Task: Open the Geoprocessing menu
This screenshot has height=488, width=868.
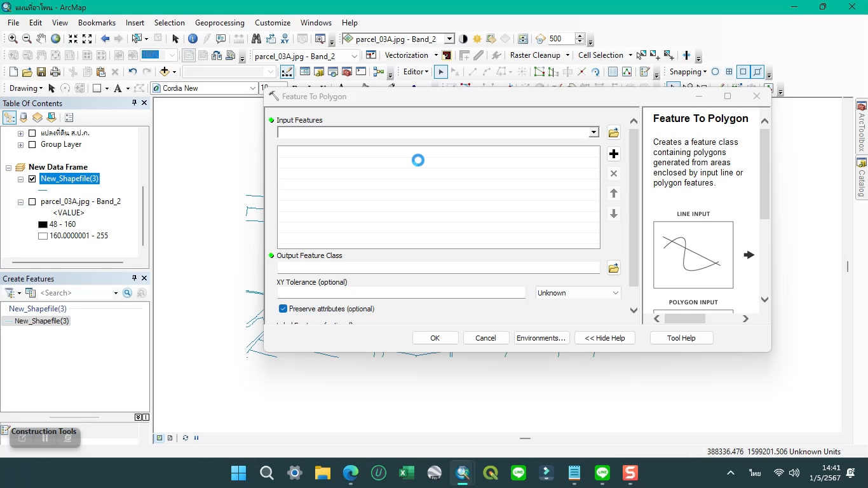Action: pyautogui.click(x=220, y=23)
